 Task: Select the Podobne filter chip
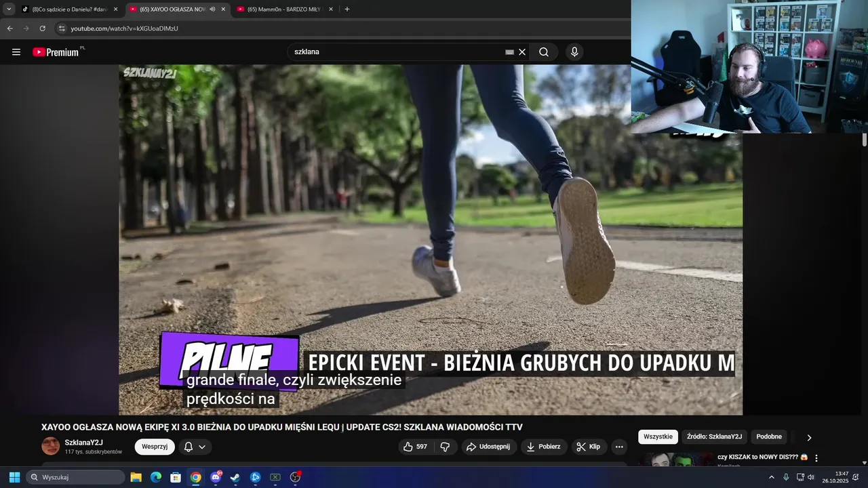coord(769,437)
